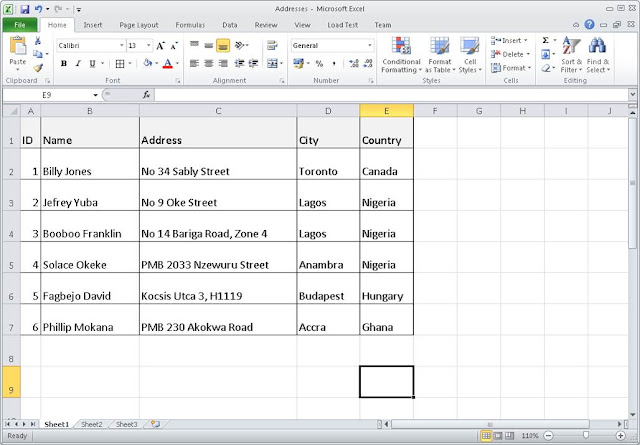Viewport: 640px width, 445px height.
Task: Open Find & Select dropdown
Action: click(598, 55)
